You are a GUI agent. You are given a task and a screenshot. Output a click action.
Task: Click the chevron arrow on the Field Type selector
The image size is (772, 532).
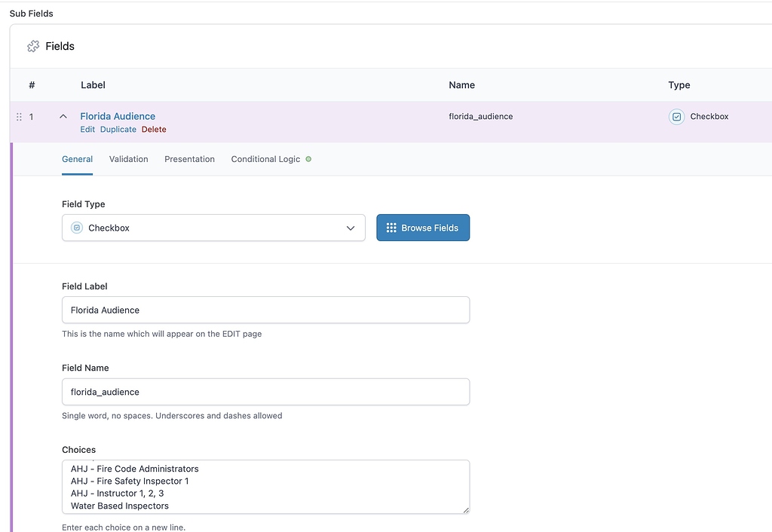[x=350, y=227]
